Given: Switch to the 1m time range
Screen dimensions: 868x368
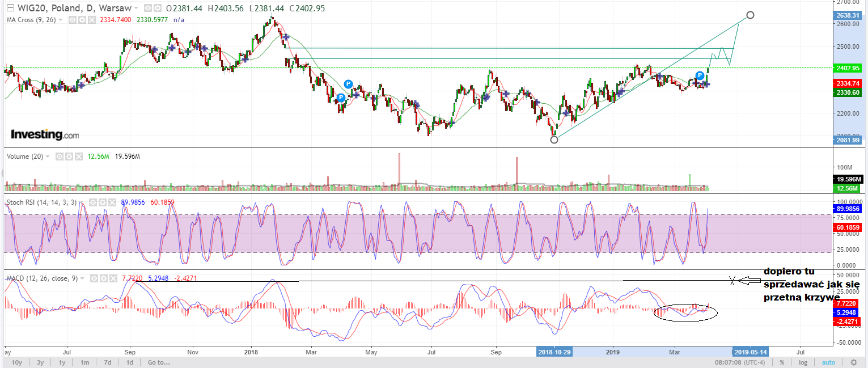Looking at the screenshot, I should pos(84,362).
